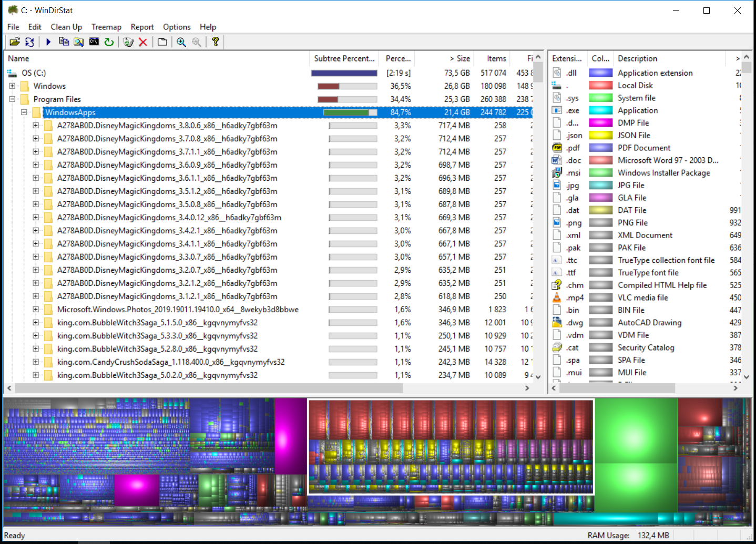Image resolution: width=756 pixels, height=544 pixels.
Task: Sort by the Extension column header
Action: point(567,58)
